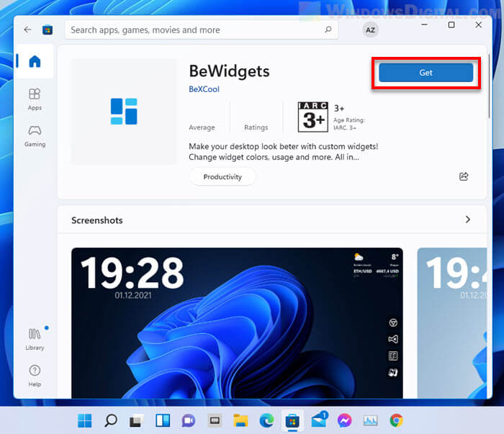The image size is (504, 434).
Task: Open the second light-blue screenshot
Action: tap(452, 323)
